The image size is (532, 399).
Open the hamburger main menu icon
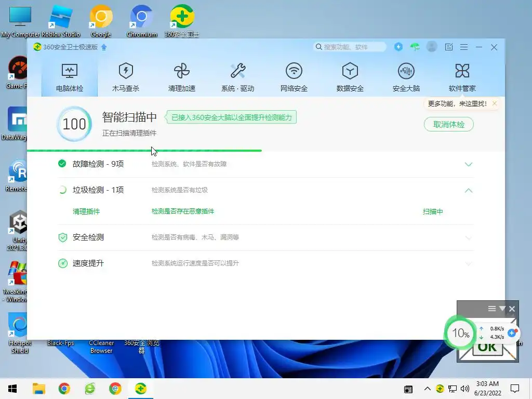pyautogui.click(x=464, y=47)
